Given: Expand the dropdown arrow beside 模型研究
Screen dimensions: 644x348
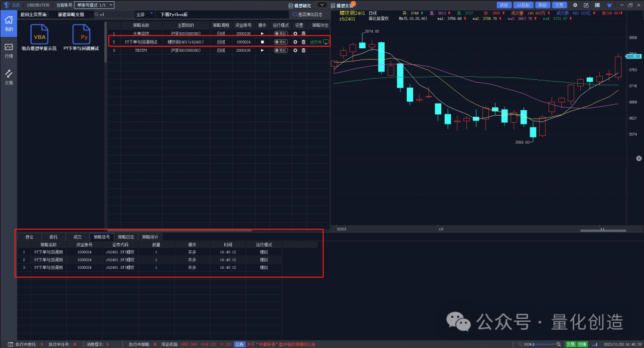Looking at the screenshot, I should click(x=322, y=5).
